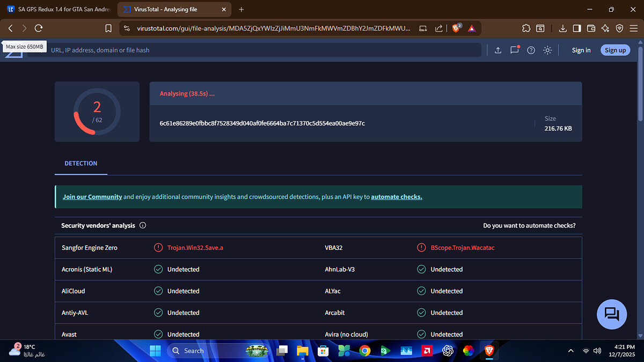The width and height of the screenshot is (644, 362).
Task: Toggle the light/dark theme sun icon
Action: 547,50
